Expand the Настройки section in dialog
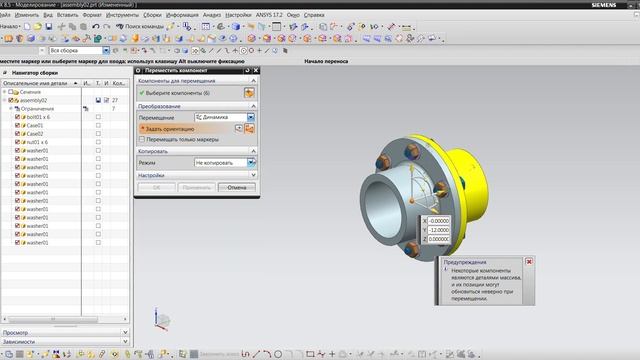 (253, 175)
